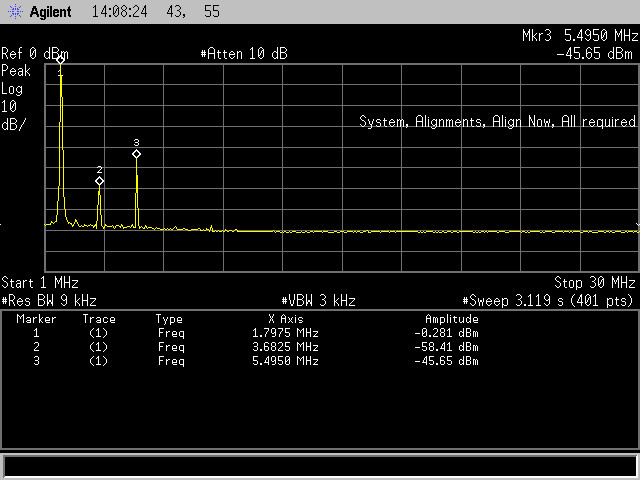Click the -58.41 dBm amplitude value
640x480 pixels.
coord(446,347)
